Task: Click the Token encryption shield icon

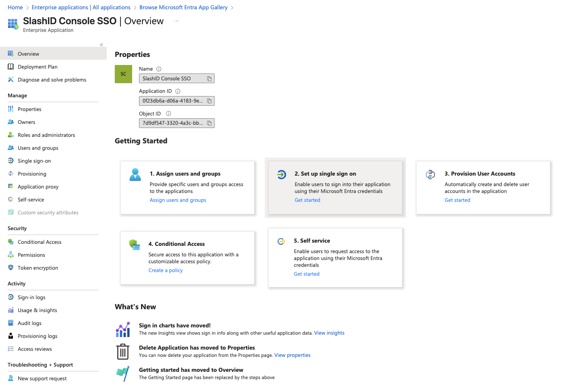Action: [11, 268]
